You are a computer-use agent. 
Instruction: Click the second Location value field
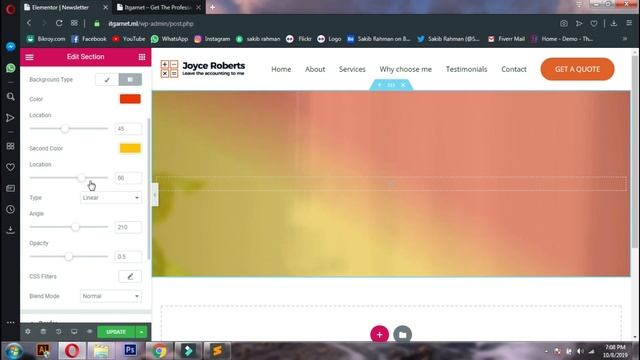pyautogui.click(x=128, y=178)
